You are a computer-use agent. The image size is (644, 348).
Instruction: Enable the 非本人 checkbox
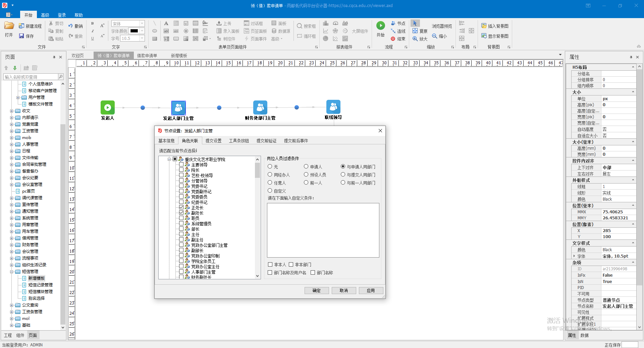point(270,265)
